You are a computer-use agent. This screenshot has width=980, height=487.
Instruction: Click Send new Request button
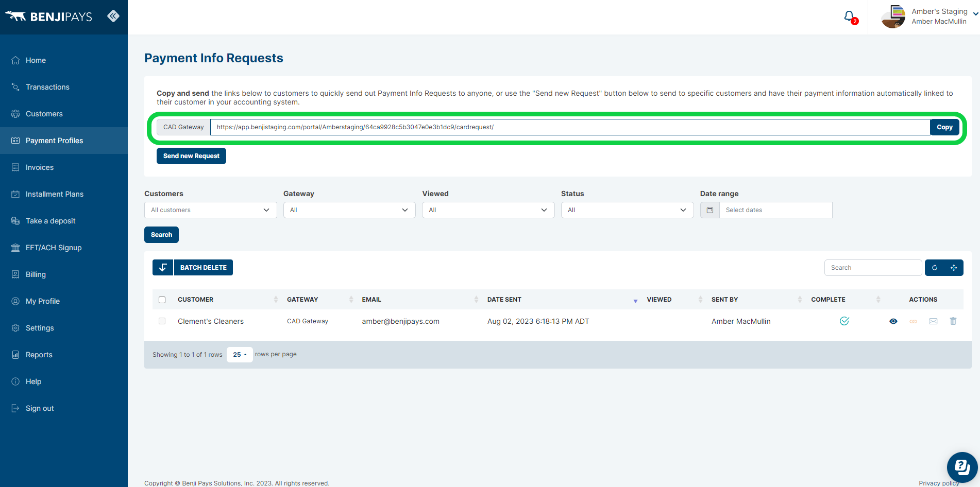pyautogui.click(x=191, y=156)
